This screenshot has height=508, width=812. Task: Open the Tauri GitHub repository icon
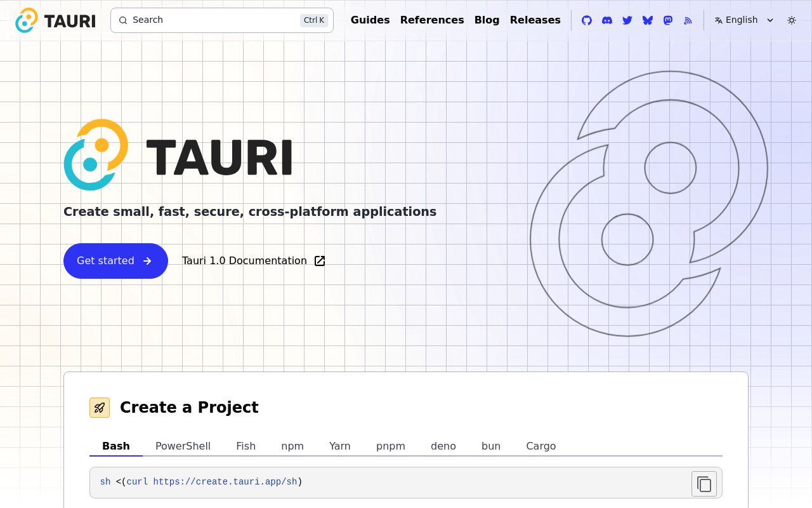(x=586, y=20)
